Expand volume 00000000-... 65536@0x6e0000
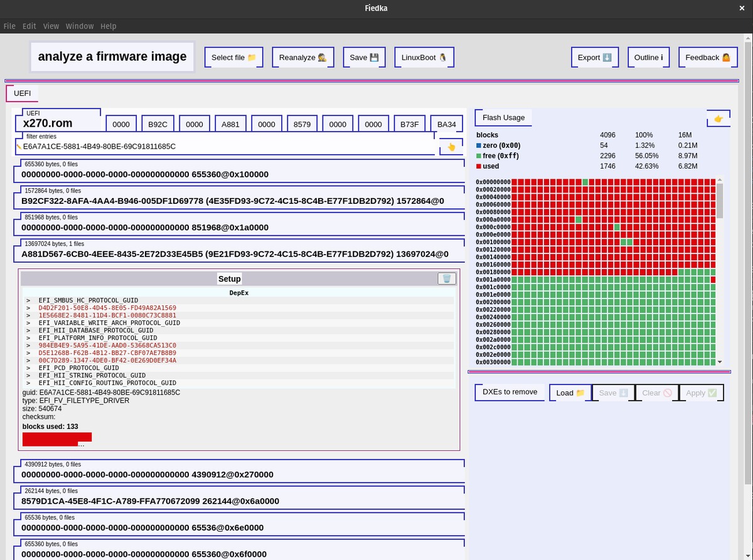Viewport: 753px width, 560px height. pos(238,526)
